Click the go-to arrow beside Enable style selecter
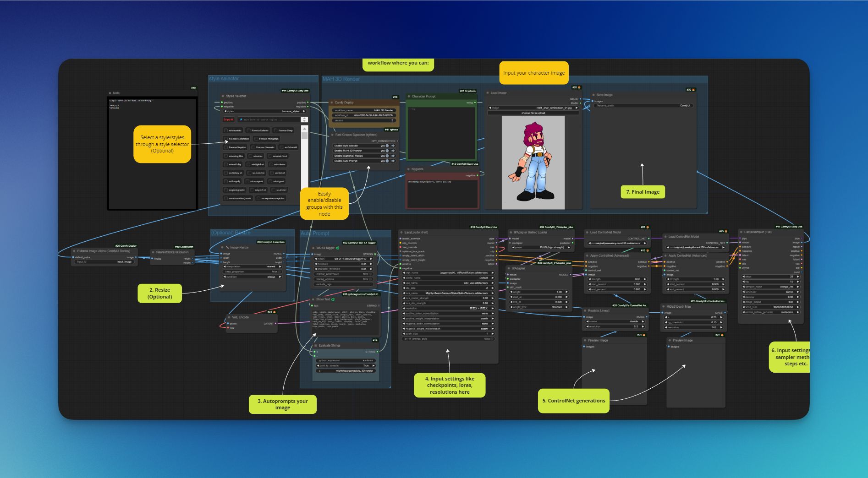This screenshot has height=478, width=868. click(393, 146)
